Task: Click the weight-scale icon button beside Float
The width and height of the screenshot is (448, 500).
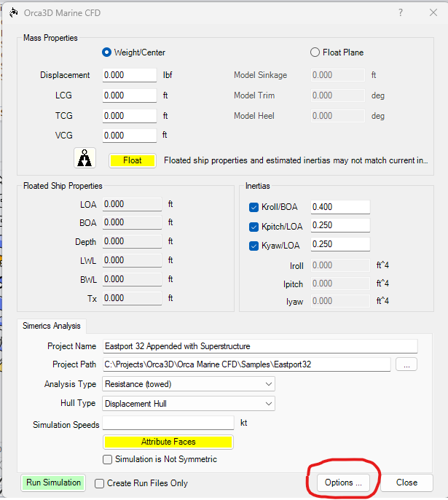Action: pyautogui.click(x=85, y=158)
